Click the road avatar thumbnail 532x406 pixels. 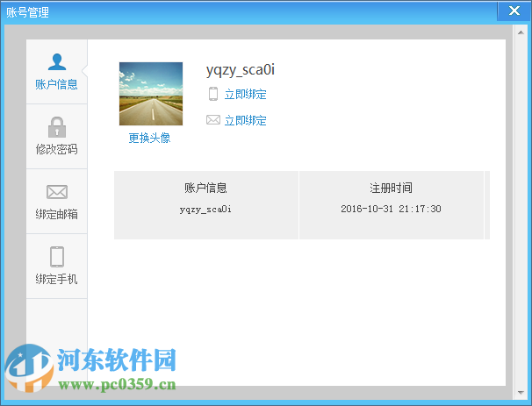coord(151,94)
